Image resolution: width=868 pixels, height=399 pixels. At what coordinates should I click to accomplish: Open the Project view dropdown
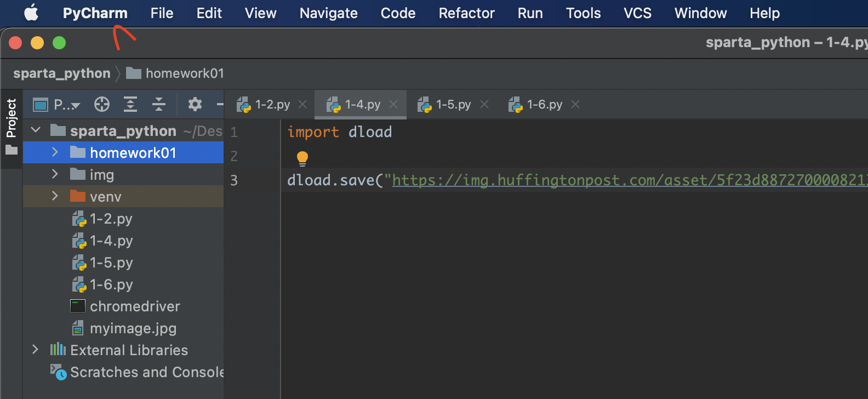pyautogui.click(x=56, y=104)
